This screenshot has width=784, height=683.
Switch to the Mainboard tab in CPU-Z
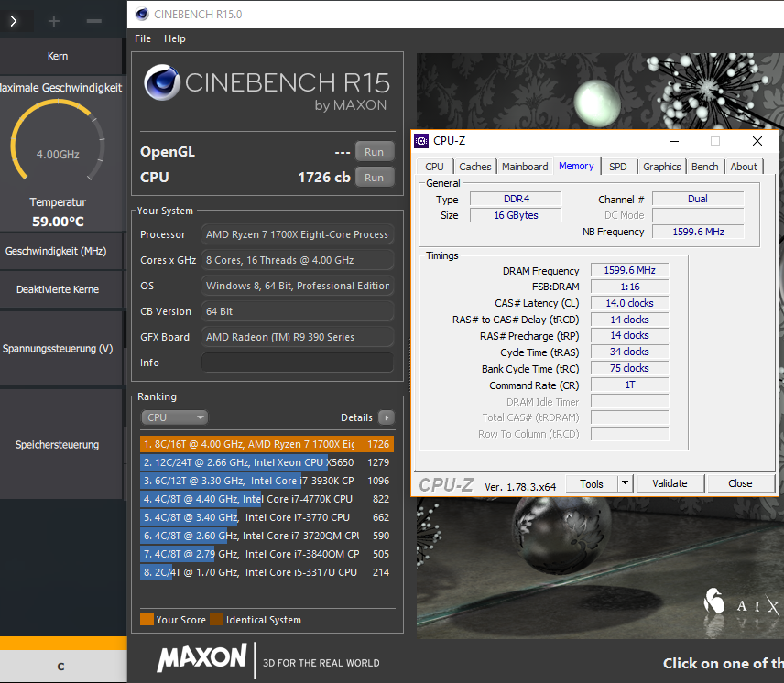(525, 167)
